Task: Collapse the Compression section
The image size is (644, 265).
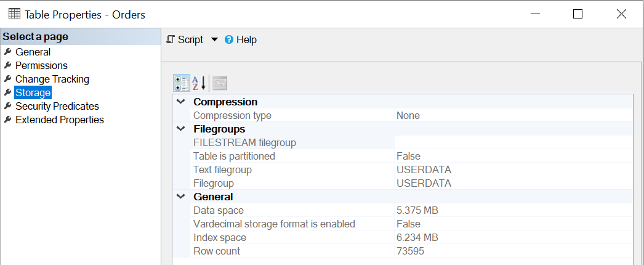Action: pyautogui.click(x=180, y=102)
